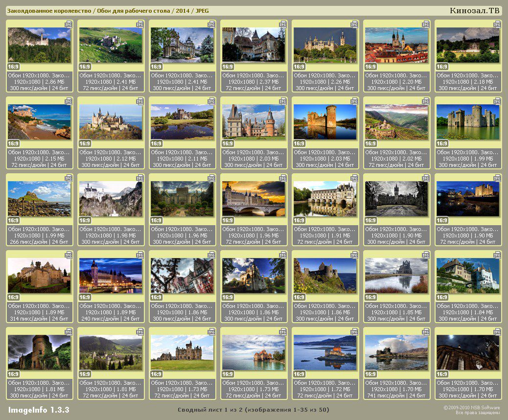Image resolution: width=508 pixels, height=420 pixels.
Task: Select the white castle thumbnail sized 1.84 МБ
Action: 468,276
